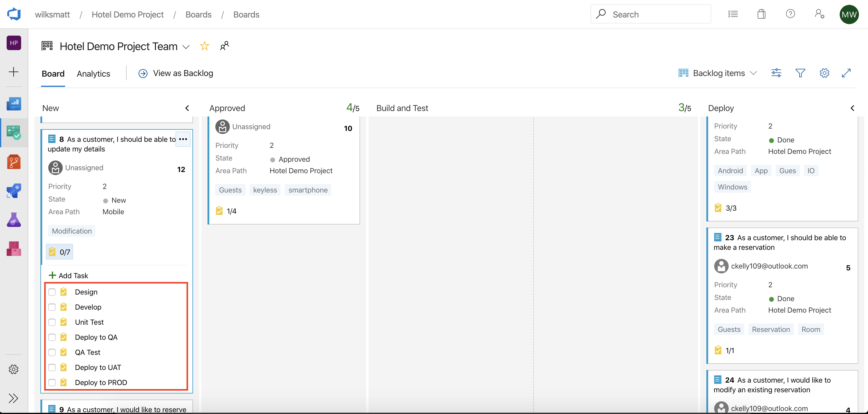The height and width of the screenshot is (414, 868).
Task: Check the Design task checkbox
Action: tap(52, 292)
